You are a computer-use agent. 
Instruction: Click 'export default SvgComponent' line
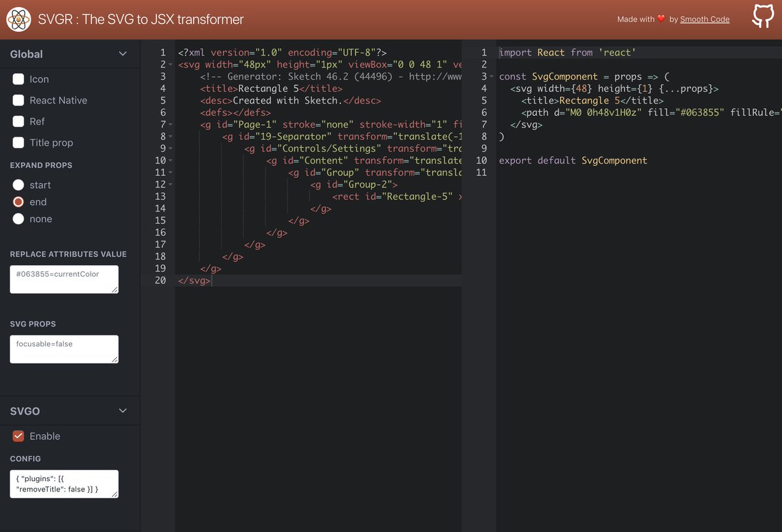[x=573, y=160]
